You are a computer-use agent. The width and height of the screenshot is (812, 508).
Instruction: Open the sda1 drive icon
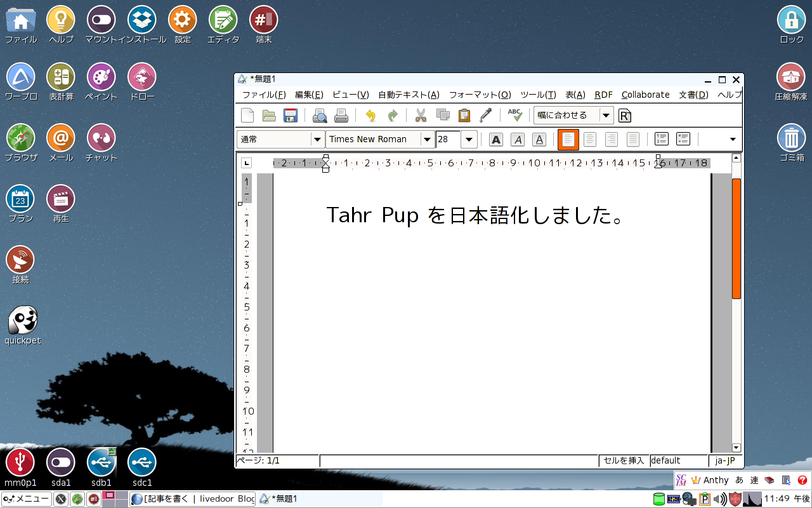61,468
